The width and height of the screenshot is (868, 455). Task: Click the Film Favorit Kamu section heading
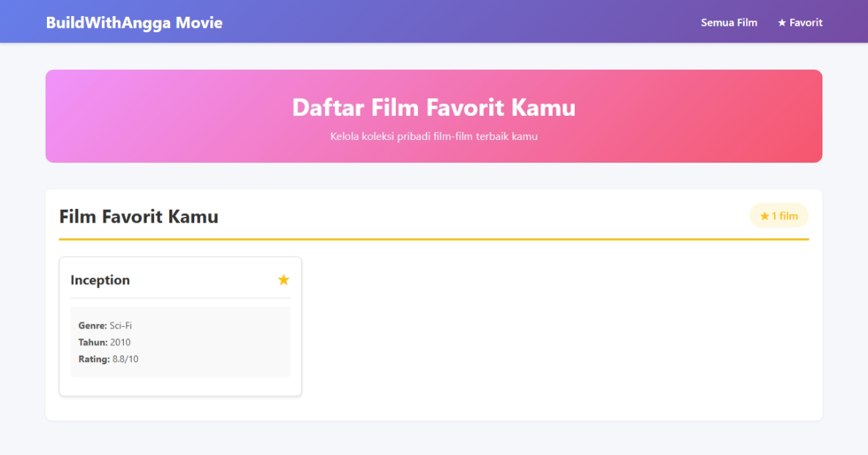tap(139, 217)
